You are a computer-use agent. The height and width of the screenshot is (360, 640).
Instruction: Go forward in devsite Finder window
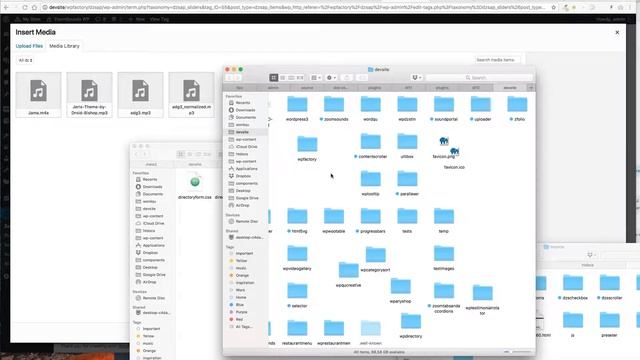pyautogui.click(x=238, y=78)
